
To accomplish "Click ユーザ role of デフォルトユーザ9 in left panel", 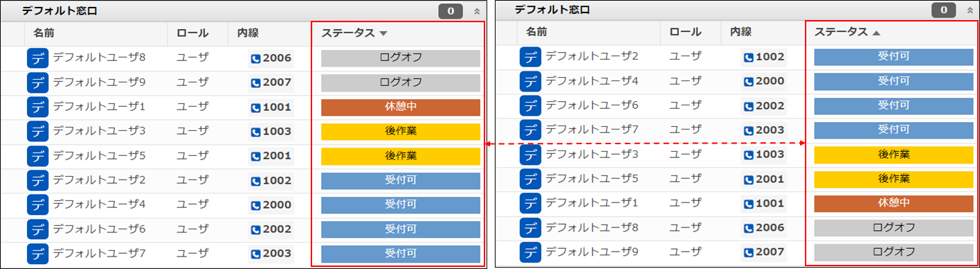I will click(192, 83).
